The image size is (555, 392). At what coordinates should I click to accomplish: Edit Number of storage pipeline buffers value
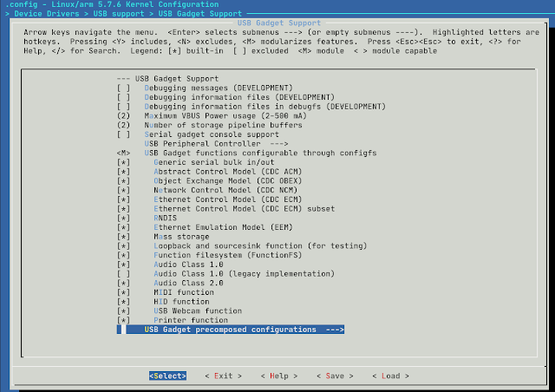pyautogui.click(x=124, y=125)
